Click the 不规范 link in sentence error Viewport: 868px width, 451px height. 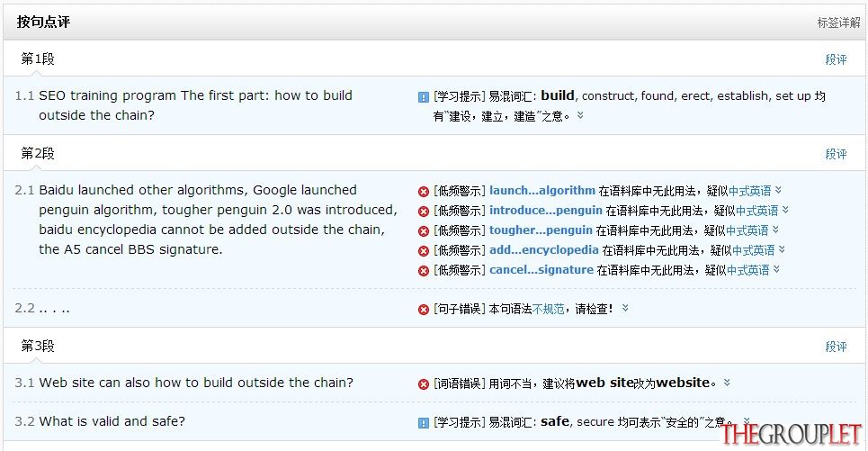coord(548,309)
